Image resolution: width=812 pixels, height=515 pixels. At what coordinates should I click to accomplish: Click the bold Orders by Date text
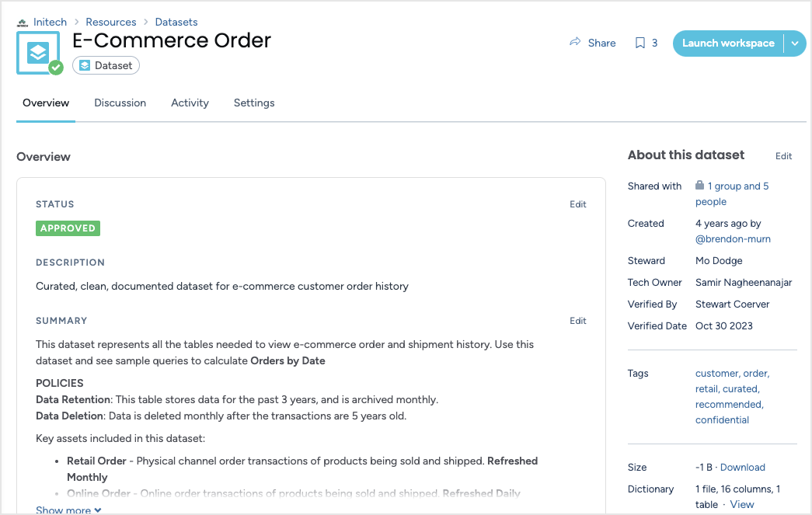click(288, 360)
